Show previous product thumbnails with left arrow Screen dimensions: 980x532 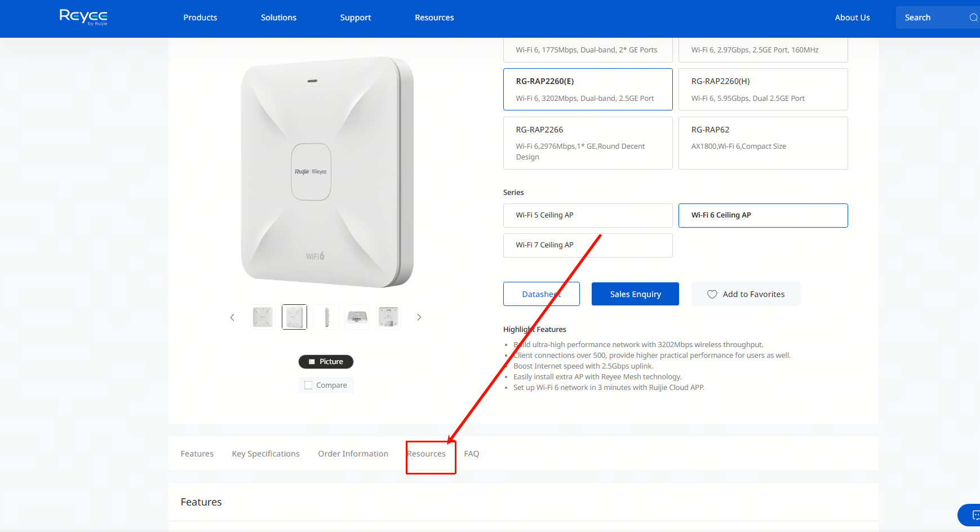coord(232,317)
